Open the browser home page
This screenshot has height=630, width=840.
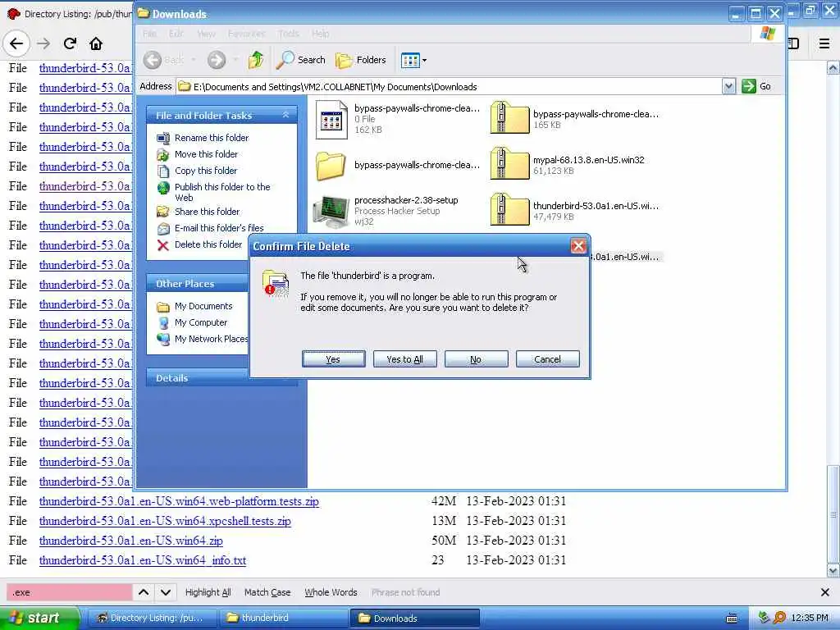click(96, 43)
